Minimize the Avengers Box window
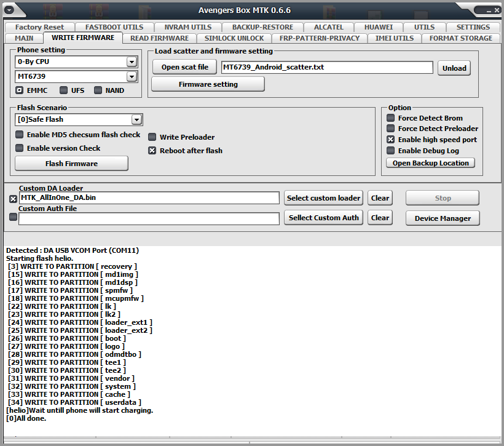The height and width of the screenshot is (446, 504). pyautogui.click(x=489, y=10)
